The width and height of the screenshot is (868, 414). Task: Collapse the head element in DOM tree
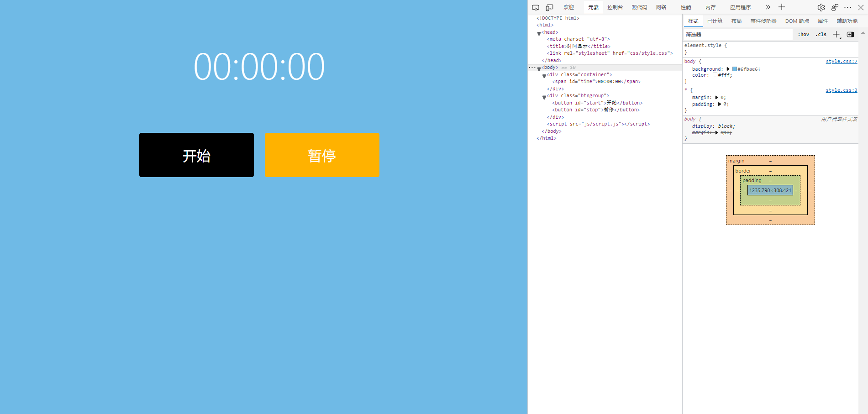(539, 32)
